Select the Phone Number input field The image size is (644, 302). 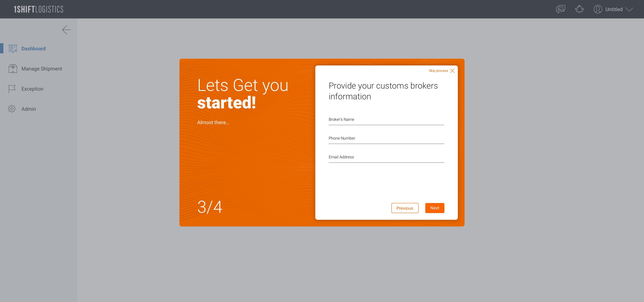[x=386, y=138]
